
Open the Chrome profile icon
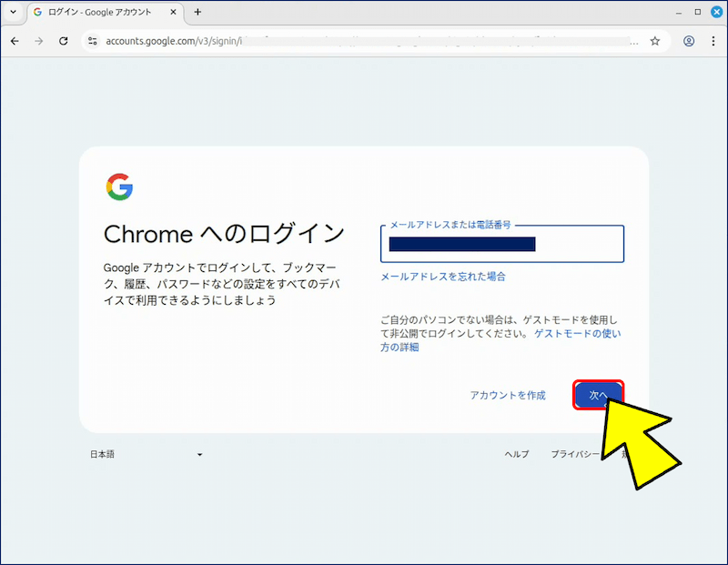point(689,41)
